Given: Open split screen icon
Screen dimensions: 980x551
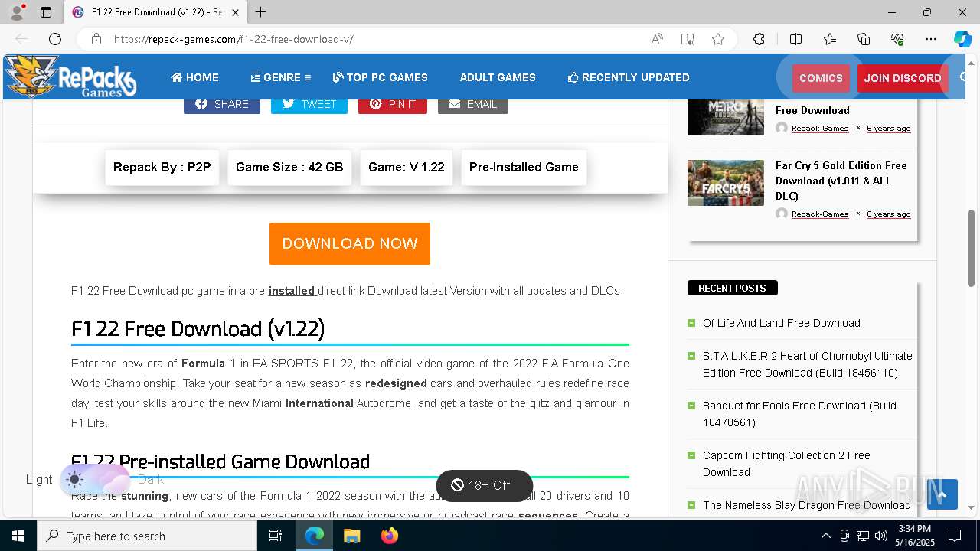Looking at the screenshot, I should (x=795, y=39).
